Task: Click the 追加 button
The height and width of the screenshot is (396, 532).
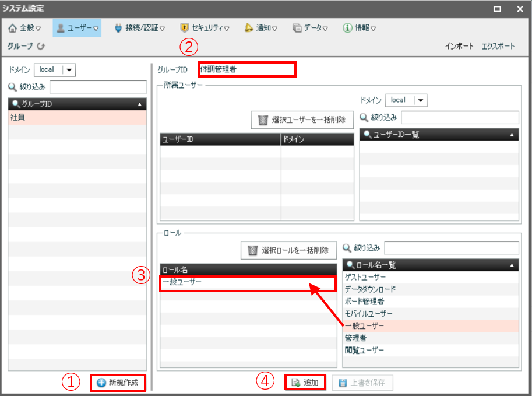Action: point(305,383)
